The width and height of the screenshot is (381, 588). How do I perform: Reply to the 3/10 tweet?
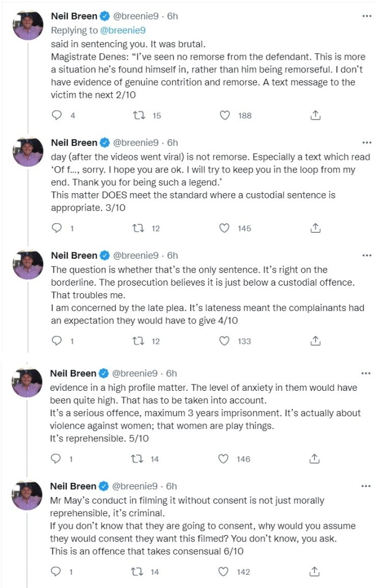click(56, 228)
